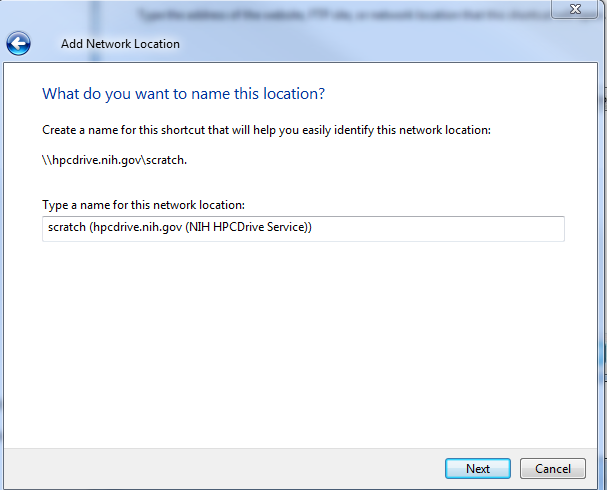The width and height of the screenshot is (607, 490).
Task: Click the empty wizard title bar area
Action: coord(400,45)
